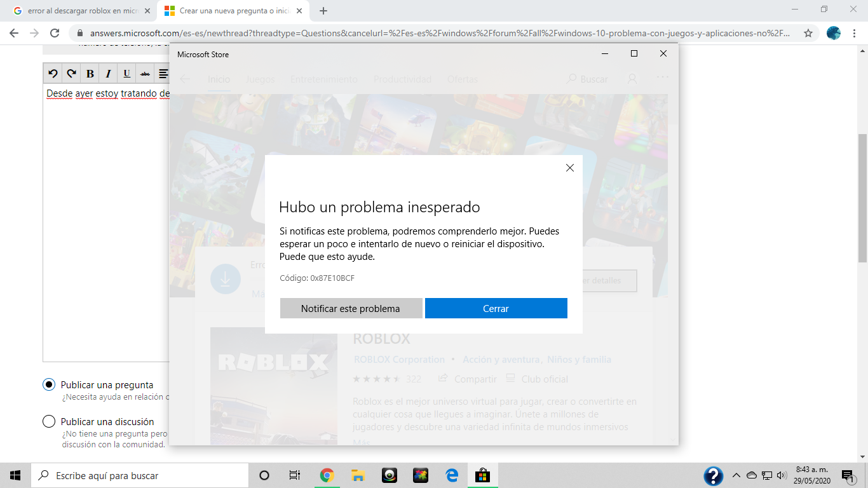The image size is (868, 488).
Task: Toggle strikethrough formatting in editor
Action: click(x=146, y=74)
